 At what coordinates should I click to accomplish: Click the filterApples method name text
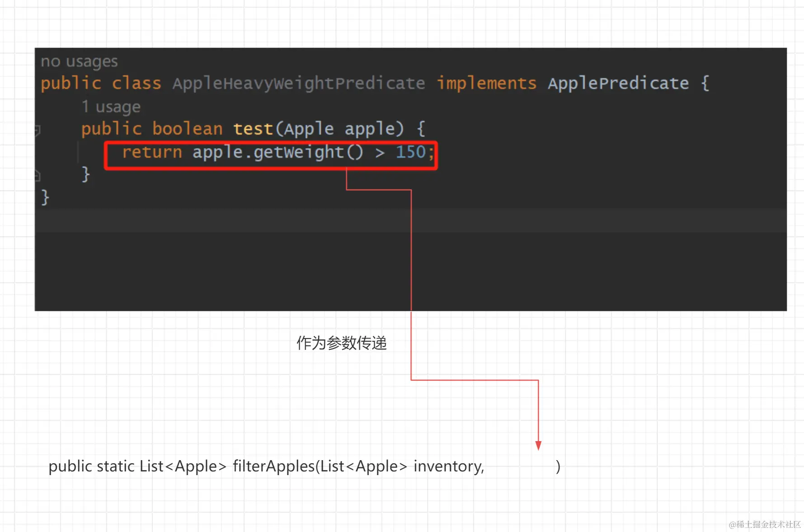pyautogui.click(x=273, y=466)
